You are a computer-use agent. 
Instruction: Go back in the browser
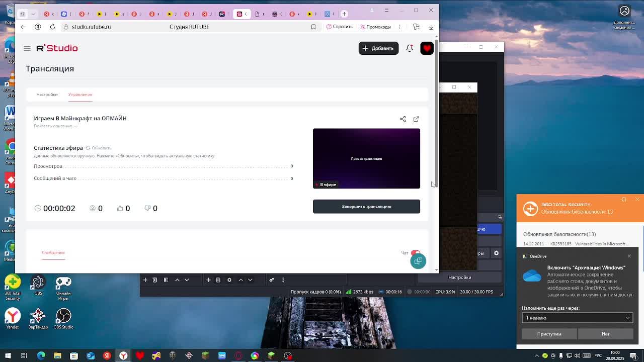pyautogui.click(x=23, y=27)
